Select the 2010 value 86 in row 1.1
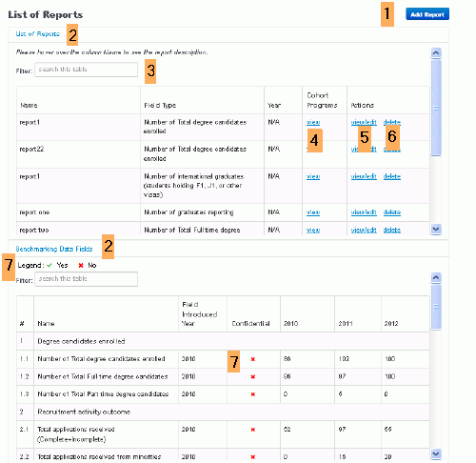The image size is (476, 463). [287, 359]
